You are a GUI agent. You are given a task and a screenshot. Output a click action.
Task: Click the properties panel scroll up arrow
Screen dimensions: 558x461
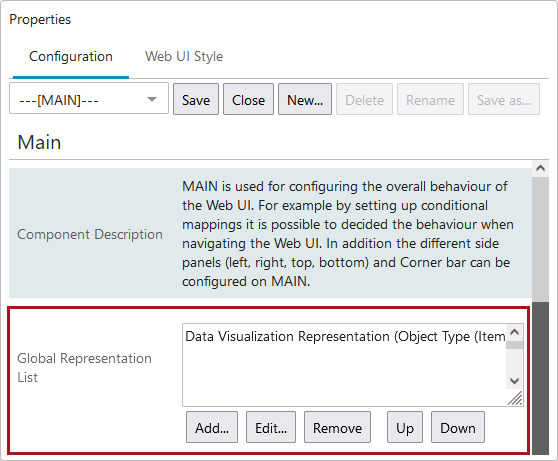540,168
